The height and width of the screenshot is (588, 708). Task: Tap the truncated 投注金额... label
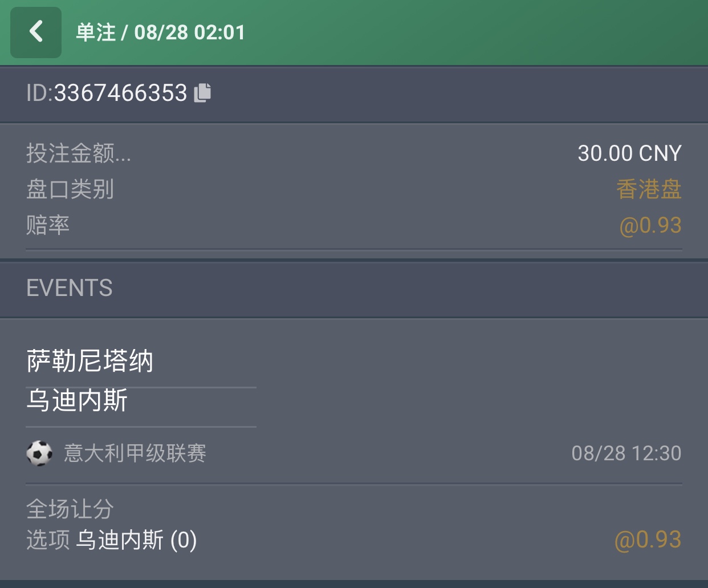point(79,153)
